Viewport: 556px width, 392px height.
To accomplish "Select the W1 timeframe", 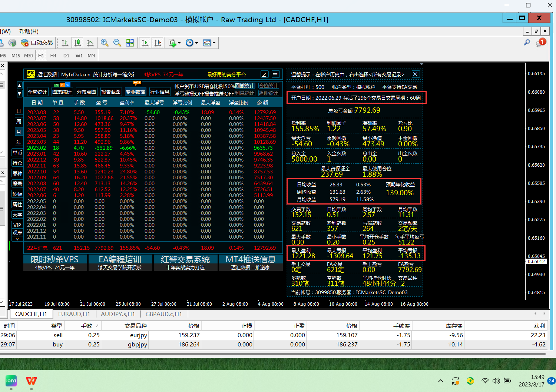I will point(79,56).
